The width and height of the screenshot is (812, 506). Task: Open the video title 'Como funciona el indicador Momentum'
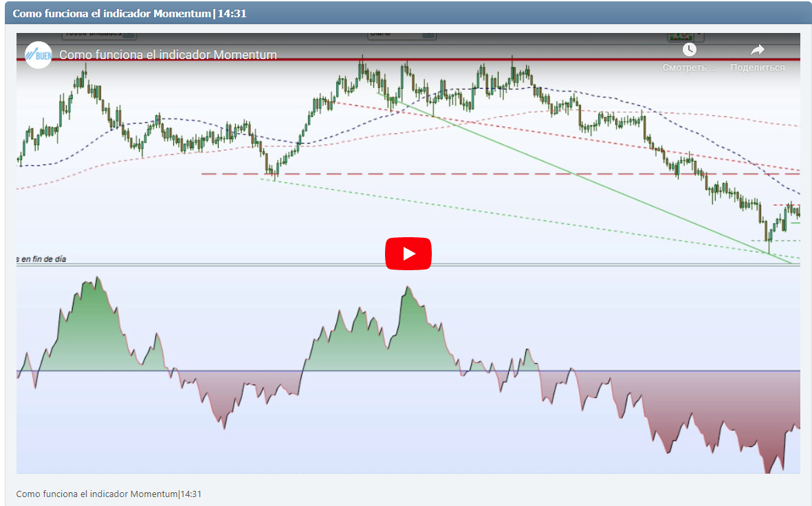[166, 55]
